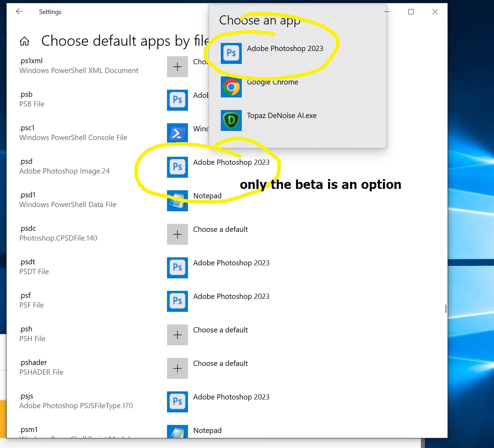
Task: Click Windows PowerShell Data File text
Action: click(68, 205)
